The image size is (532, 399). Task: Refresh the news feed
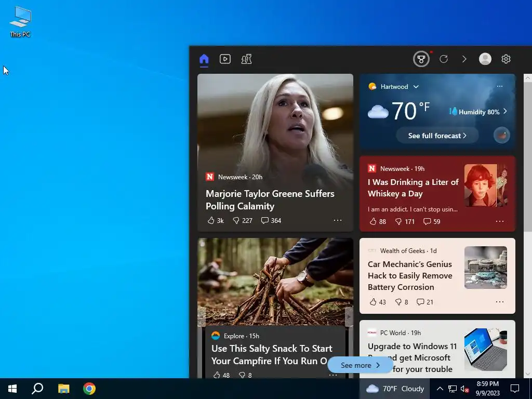pos(444,59)
